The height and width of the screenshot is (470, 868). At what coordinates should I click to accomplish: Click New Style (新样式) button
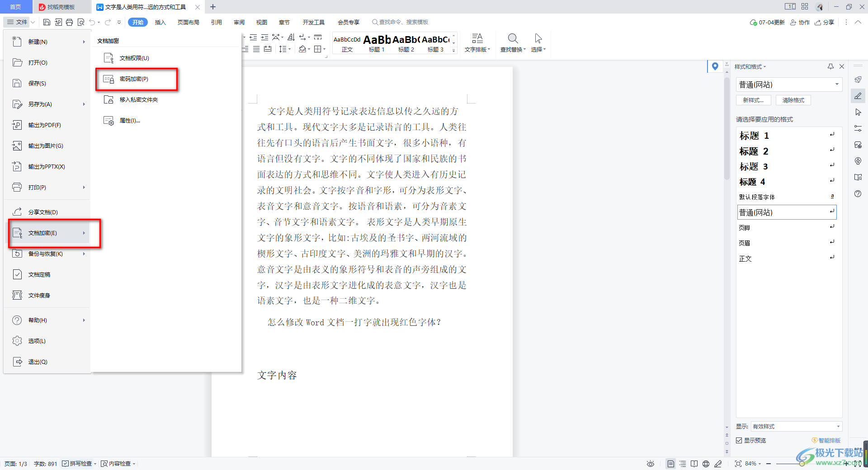[x=754, y=100]
